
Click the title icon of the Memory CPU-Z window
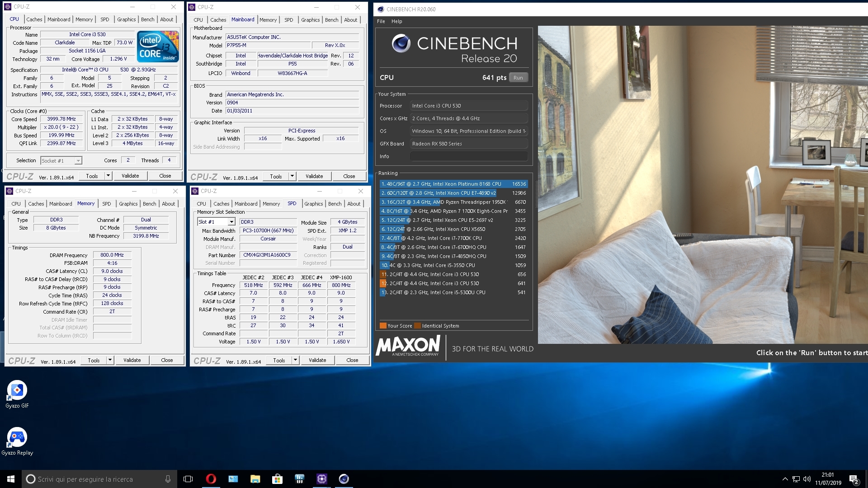9,191
